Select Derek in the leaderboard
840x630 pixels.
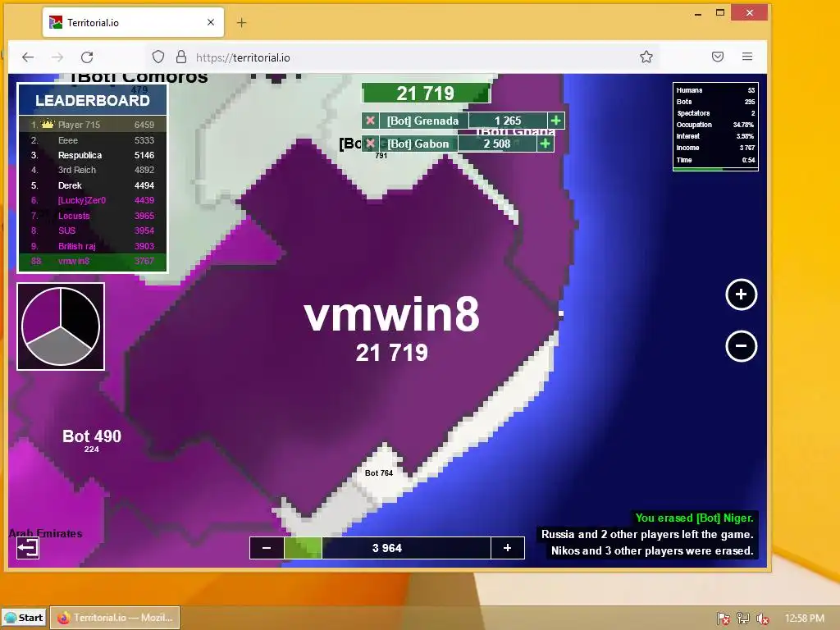coord(93,185)
